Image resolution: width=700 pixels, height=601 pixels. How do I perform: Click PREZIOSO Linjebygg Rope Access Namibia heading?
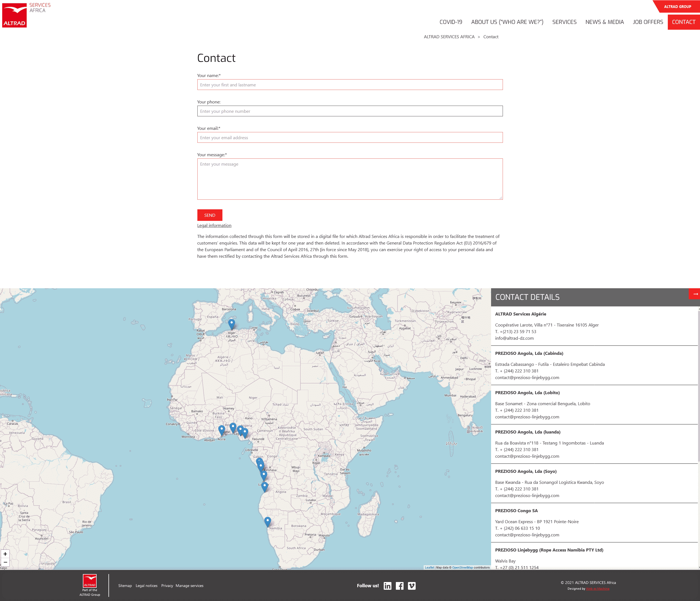point(549,550)
